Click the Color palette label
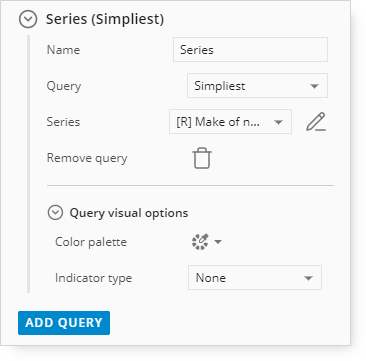 [91, 242]
